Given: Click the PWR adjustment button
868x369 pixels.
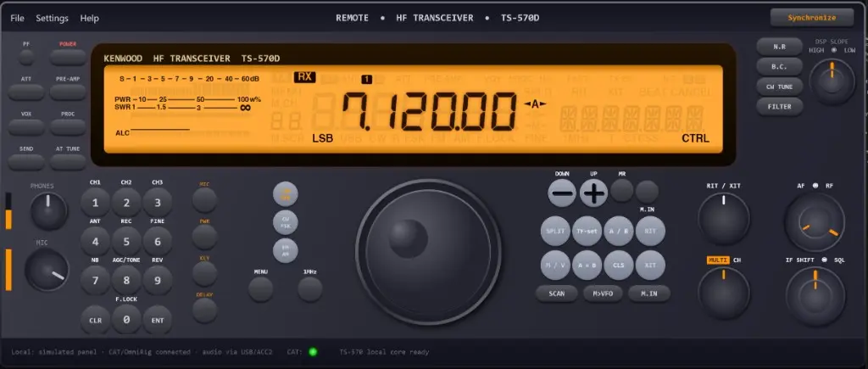Looking at the screenshot, I should (x=205, y=237).
